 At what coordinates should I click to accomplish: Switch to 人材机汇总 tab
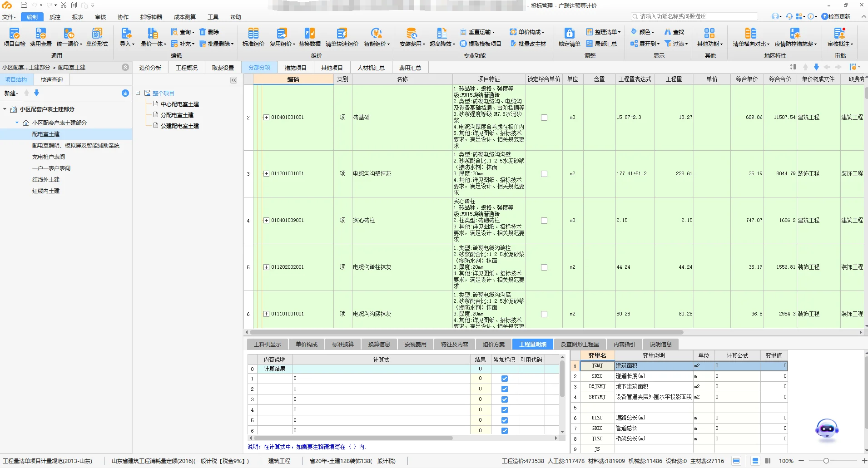click(x=371, y=68)
